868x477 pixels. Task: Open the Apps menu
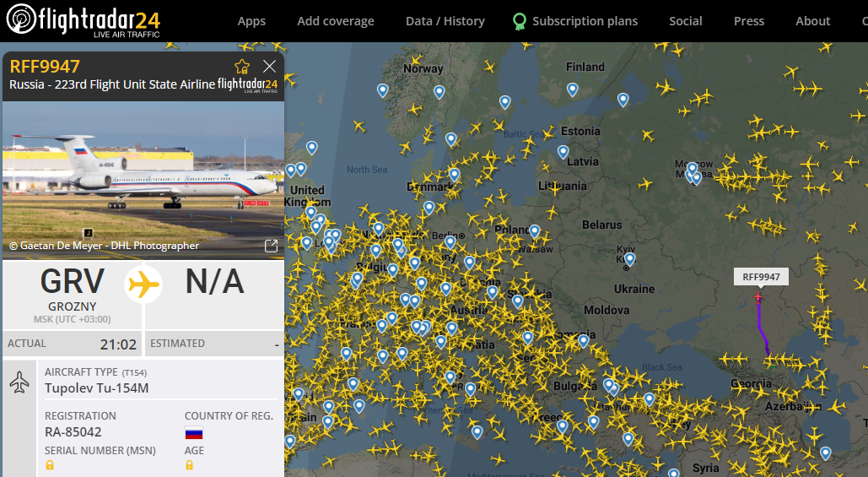[x=251, y=21]
